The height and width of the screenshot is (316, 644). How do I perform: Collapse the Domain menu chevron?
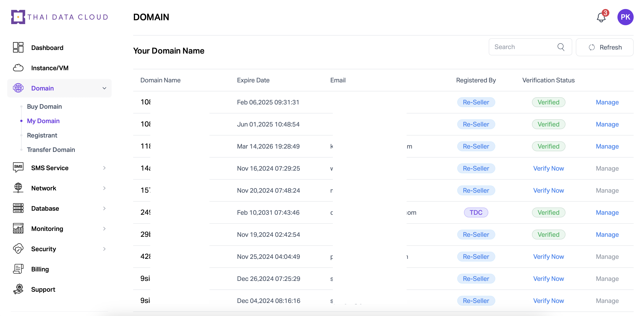point(104,88)
